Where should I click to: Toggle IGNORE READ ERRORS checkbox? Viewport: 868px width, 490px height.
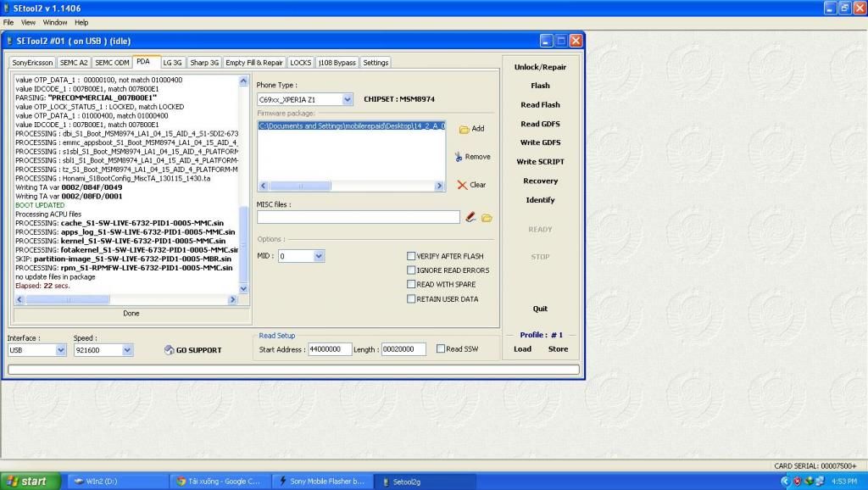point(411,270)
